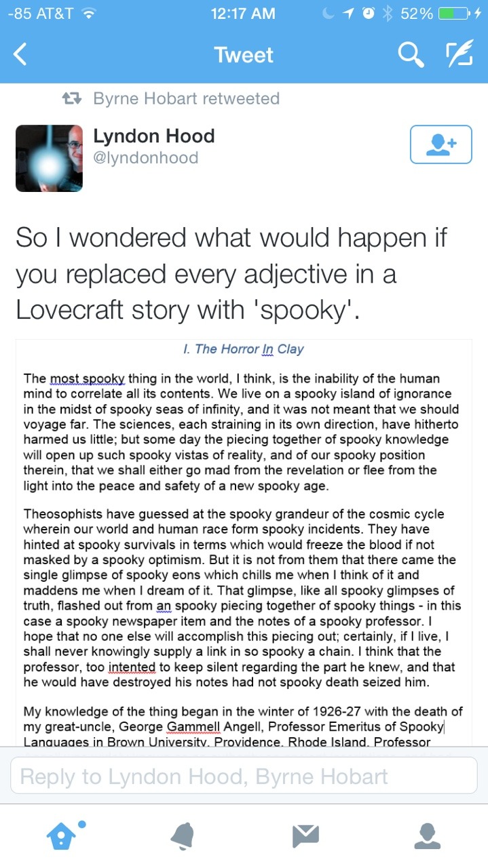Tap the 12:17 AM clock
This screenshot has width=488, height=868.
coord(244,14)
